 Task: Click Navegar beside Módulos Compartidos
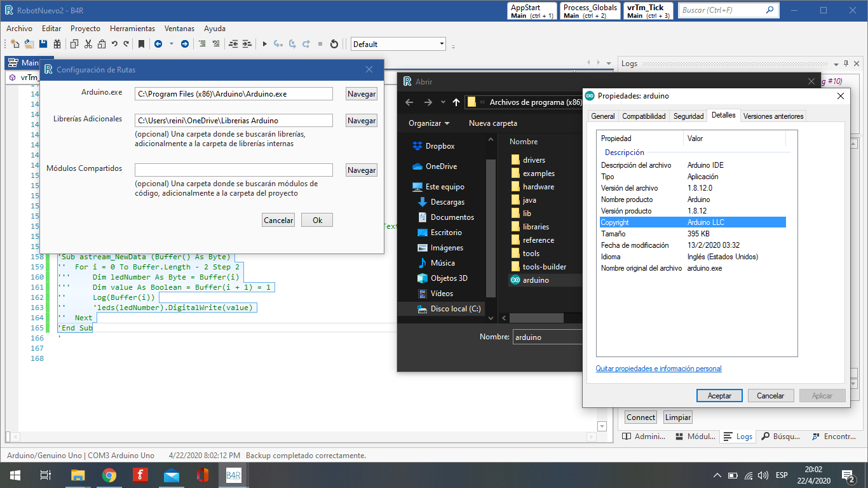tap(362, 170)
